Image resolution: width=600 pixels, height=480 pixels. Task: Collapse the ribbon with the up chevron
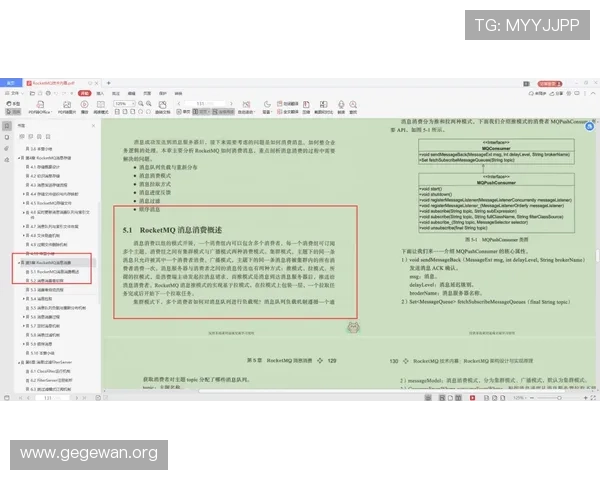(x=593, y=93)
